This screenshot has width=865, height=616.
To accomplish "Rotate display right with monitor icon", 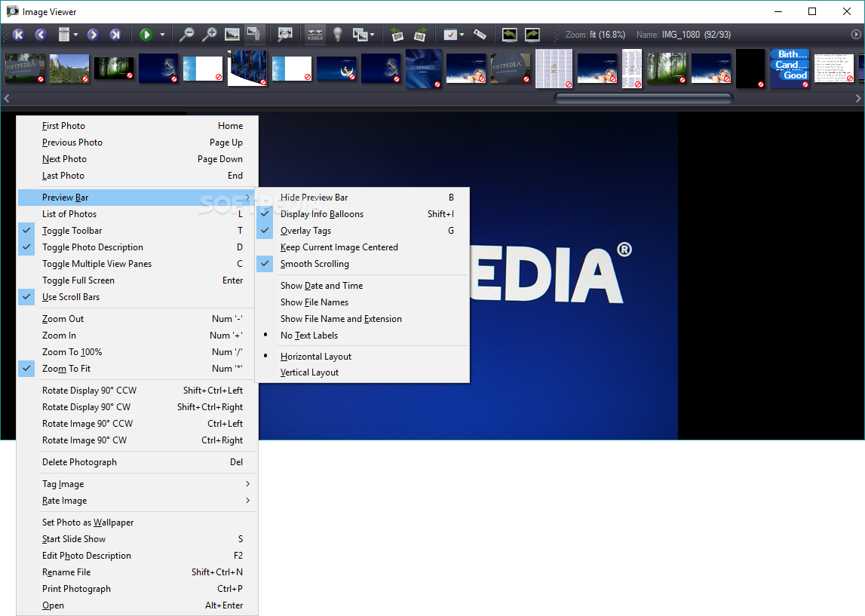I will [532, 35].
